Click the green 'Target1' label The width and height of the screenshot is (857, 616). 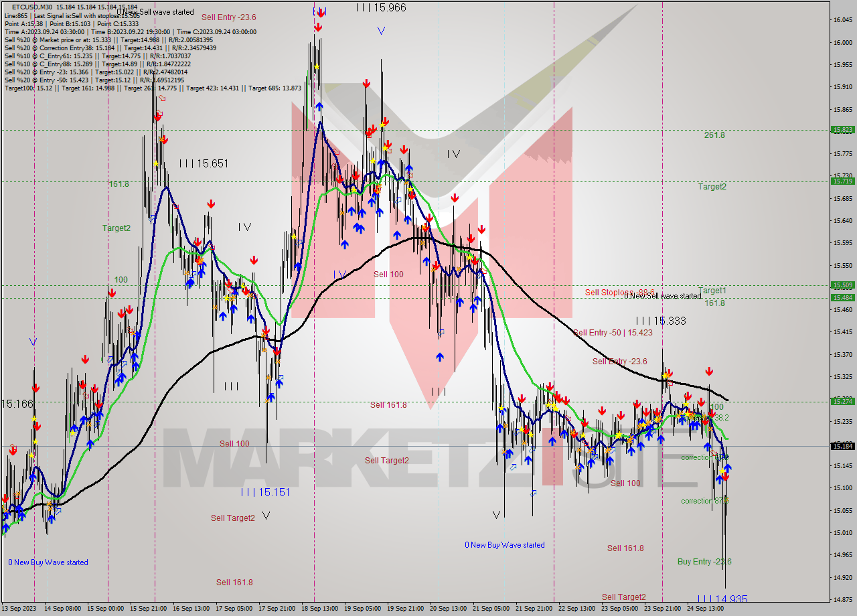(x=712, y=291)
